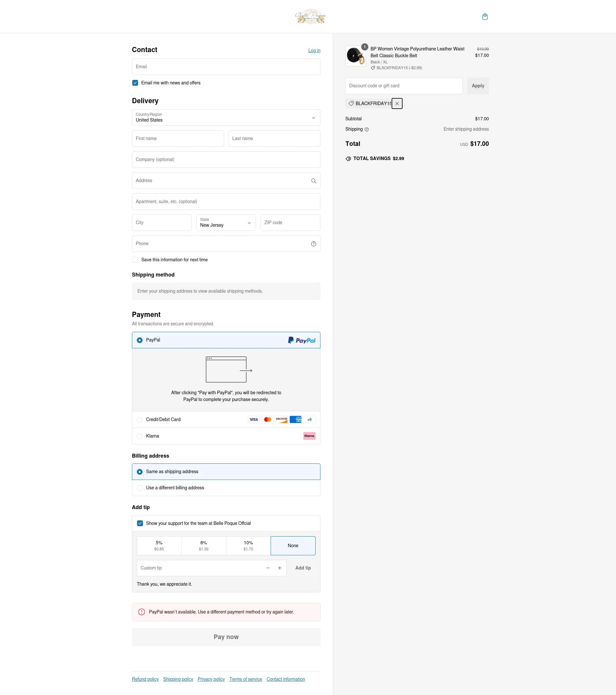Focus the Last name field
Viewport: 616px width, 695px height.
274,139
